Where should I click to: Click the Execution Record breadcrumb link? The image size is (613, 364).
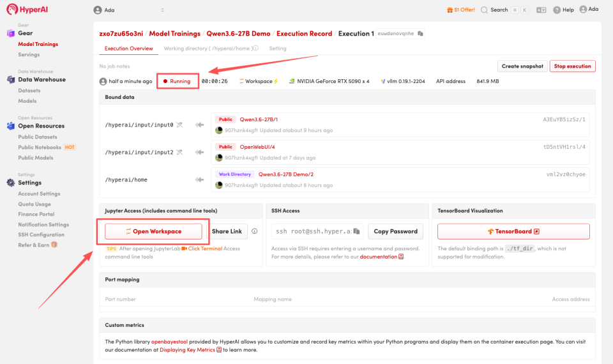click(x=304, y=34)
